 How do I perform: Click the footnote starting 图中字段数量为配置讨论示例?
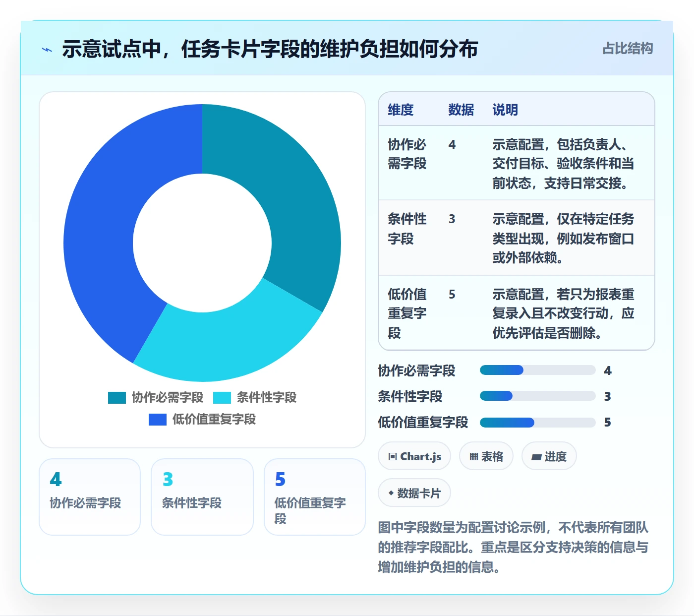pyautogui.click(x=513, y=547)
